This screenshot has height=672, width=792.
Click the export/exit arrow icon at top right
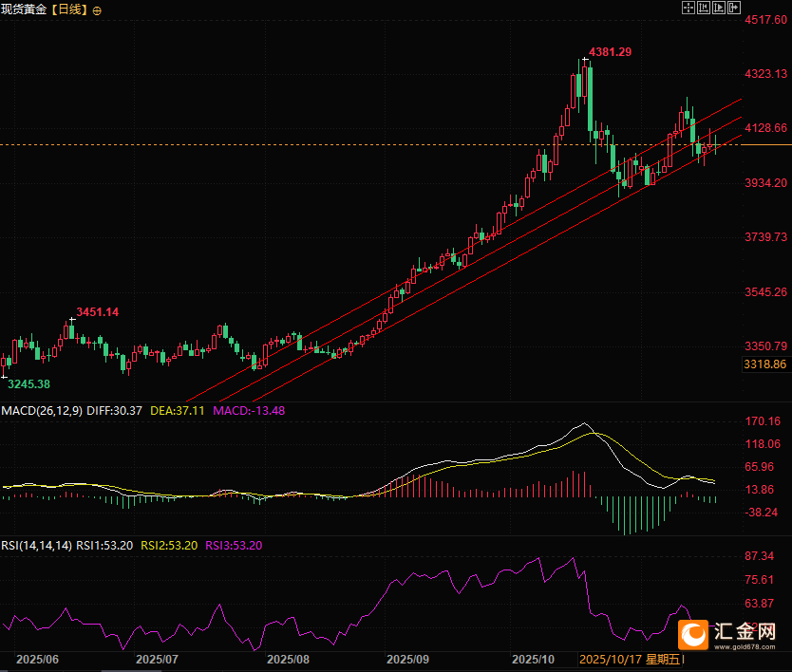pos(734,8)
